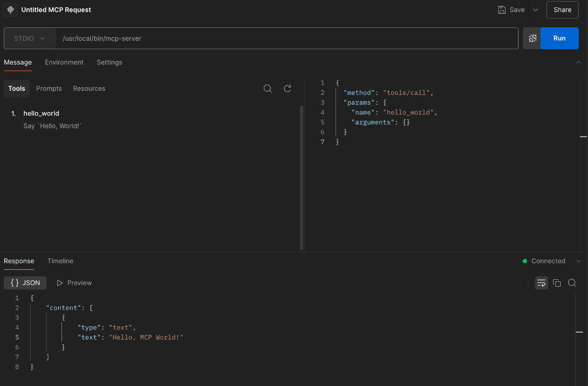
Task: Expand the connection status chevron
Action: (x=578, y=261)
